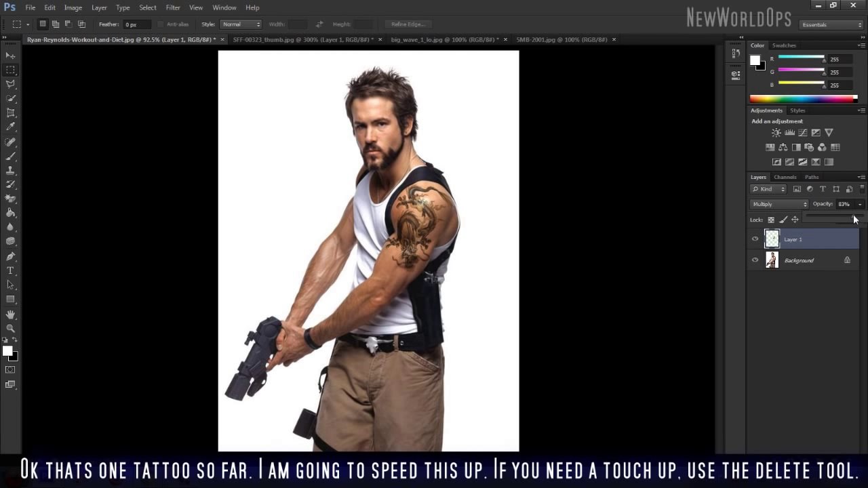868x488 pixels.
Task: Add a Brightness/Contrast adjustment
Action: tap(776, 133)
